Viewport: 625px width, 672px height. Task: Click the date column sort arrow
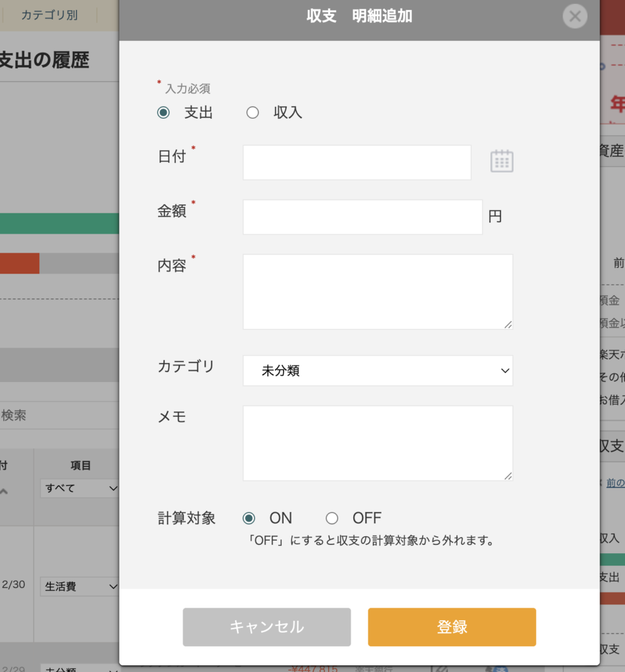pos(4,491)
